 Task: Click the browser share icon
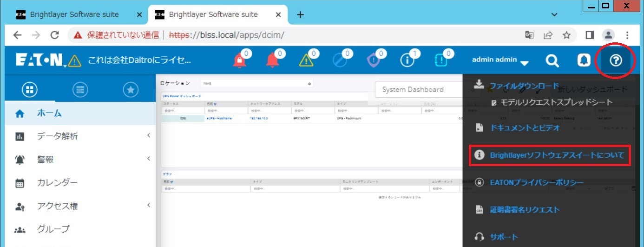pyautogui.click(x=548, y=35)
